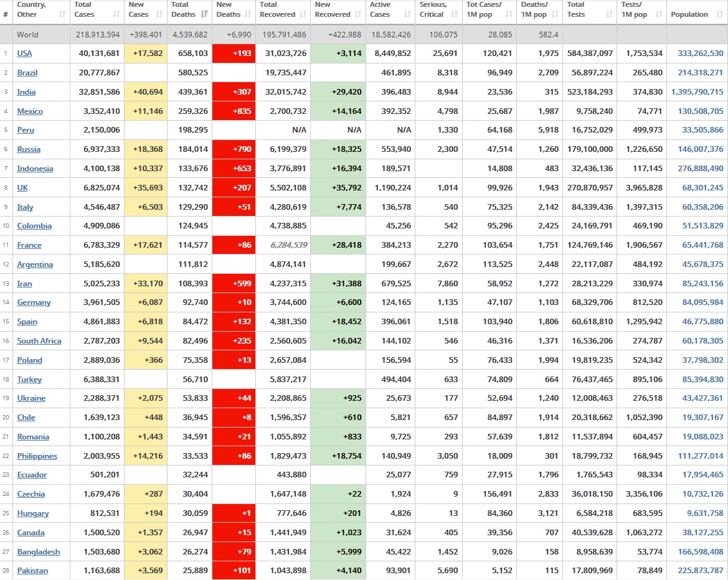Open the Indonesia country link
Screen dimensions: 728x580
point(35,169)
